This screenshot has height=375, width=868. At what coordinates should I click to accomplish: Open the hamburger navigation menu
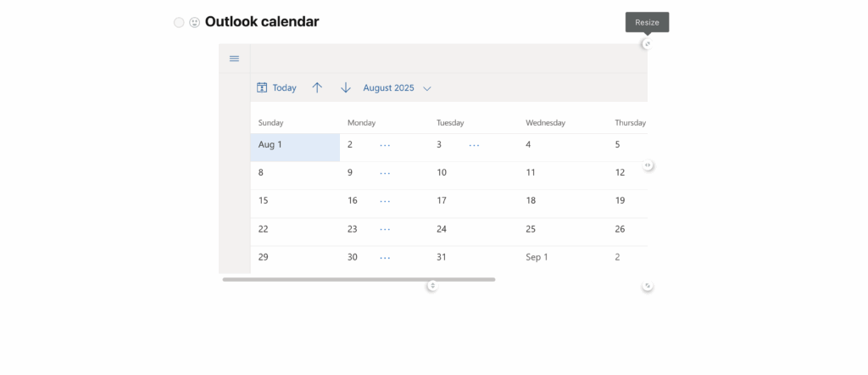click(x=234, y=59)
